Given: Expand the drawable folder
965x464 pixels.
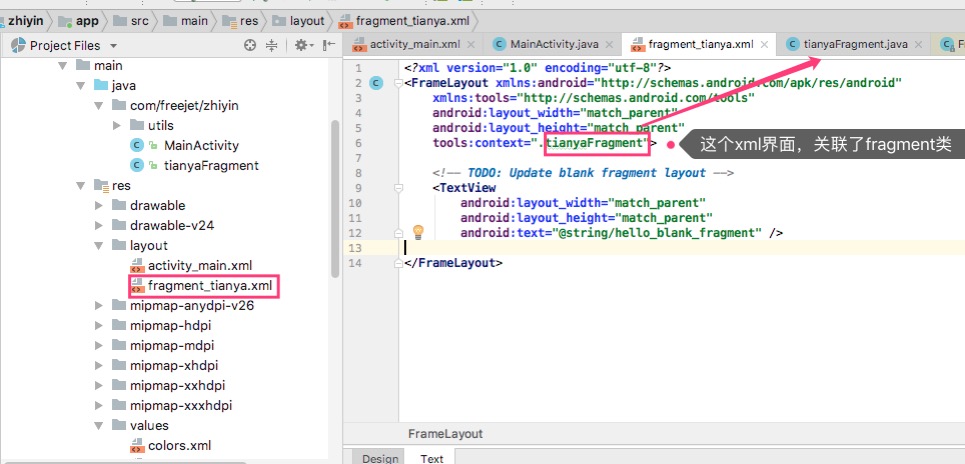Looking at the screenshot, I should [x=98, y=206].
